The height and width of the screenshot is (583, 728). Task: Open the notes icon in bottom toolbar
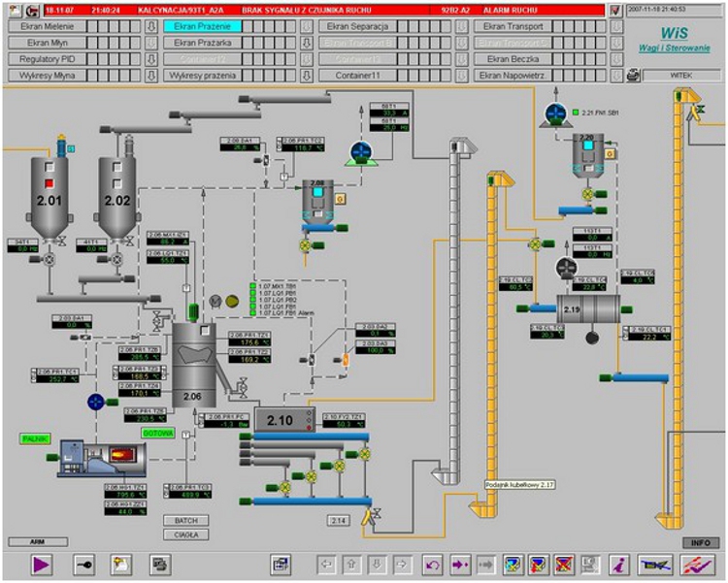tap(121, 565)
